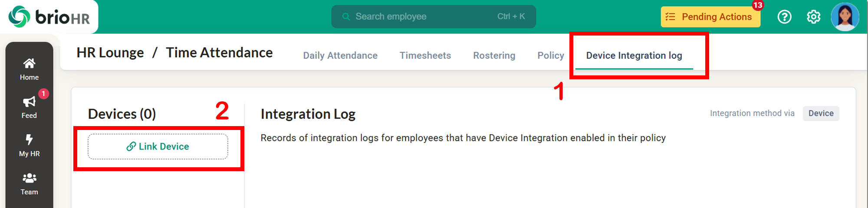Open the Home sidebar icon
This screenshot has height=208, width=868.
pos(29,64)
